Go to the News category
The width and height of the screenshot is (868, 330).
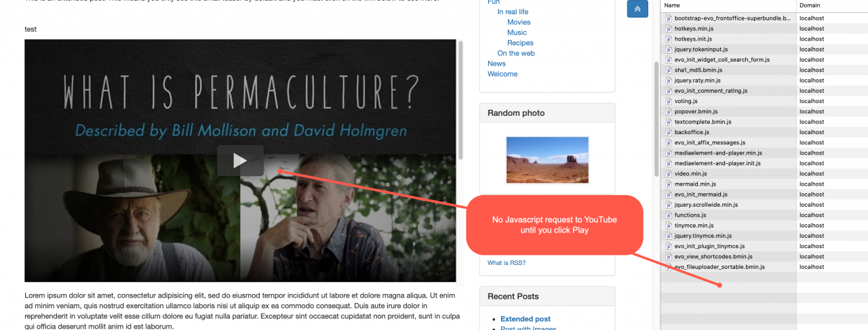click(x=496, y=64)
